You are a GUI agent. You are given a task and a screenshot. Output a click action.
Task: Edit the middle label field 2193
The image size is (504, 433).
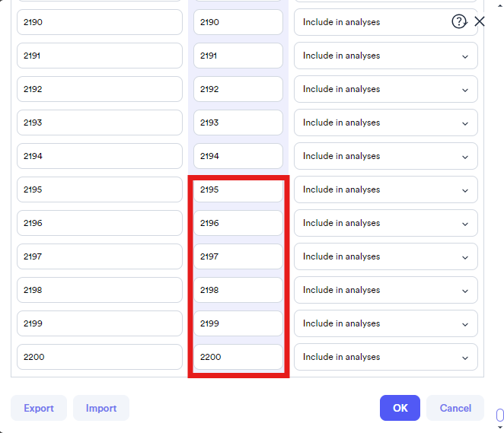[238, 123]
